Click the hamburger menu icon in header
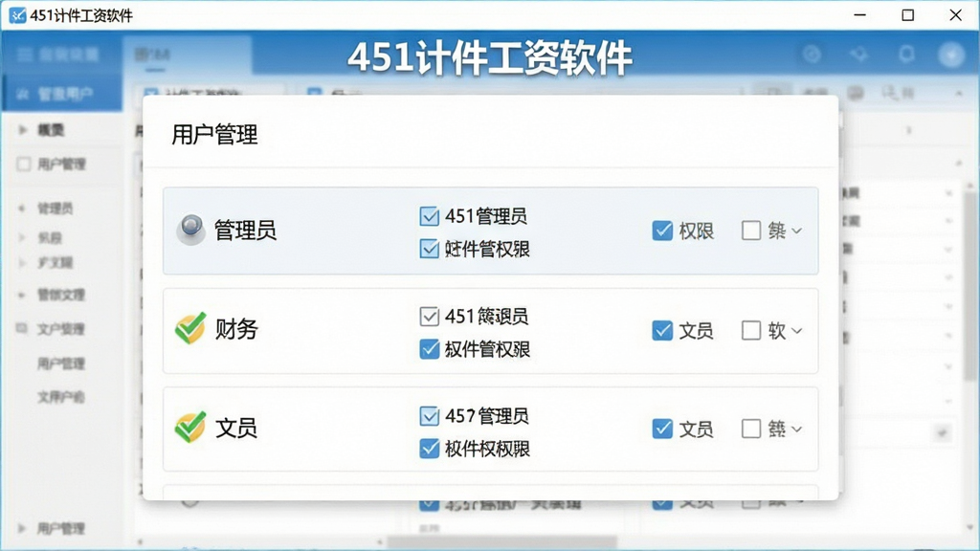 tap(25, 55)
